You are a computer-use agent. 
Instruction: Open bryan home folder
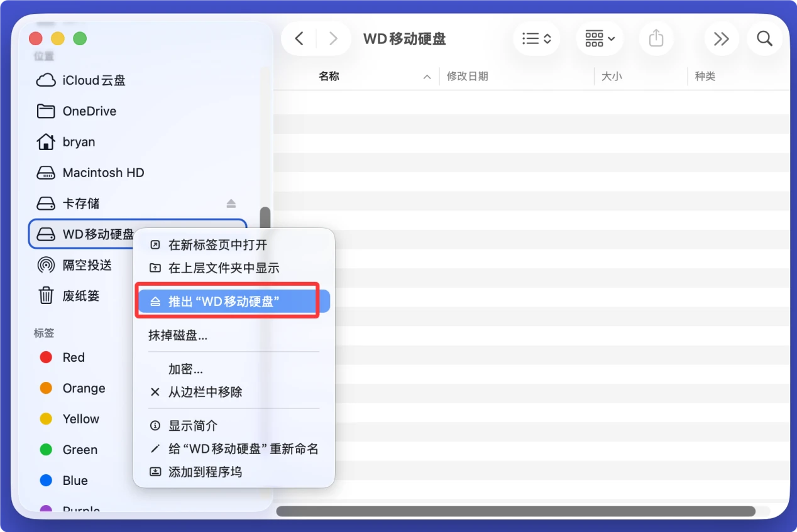click(x=137, y=142)
